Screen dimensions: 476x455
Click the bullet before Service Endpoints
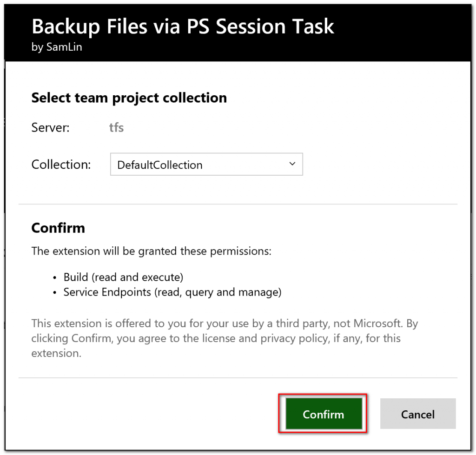(55, 293)
